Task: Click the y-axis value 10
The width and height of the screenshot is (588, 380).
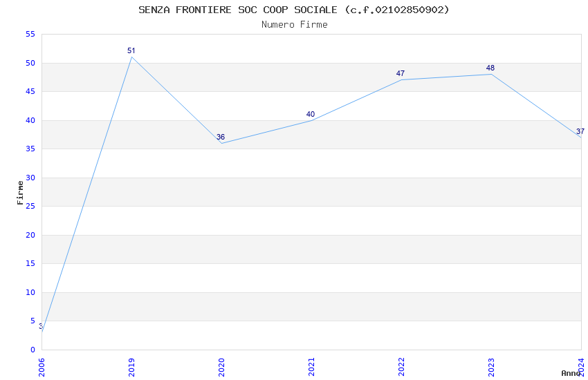Action: [x=30, y=292]
